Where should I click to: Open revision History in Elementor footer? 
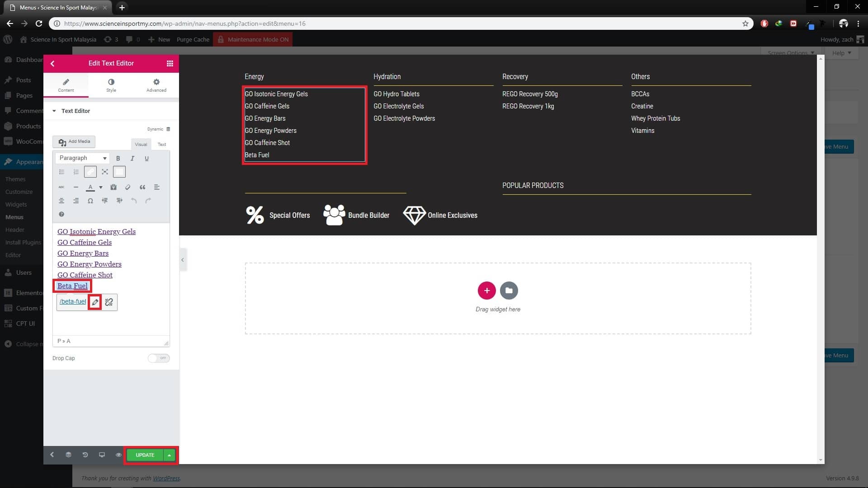[85, 455]
